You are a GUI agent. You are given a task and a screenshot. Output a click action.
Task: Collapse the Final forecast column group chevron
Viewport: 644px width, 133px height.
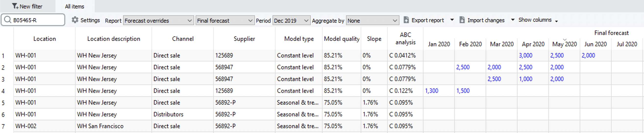coord(565,40)
